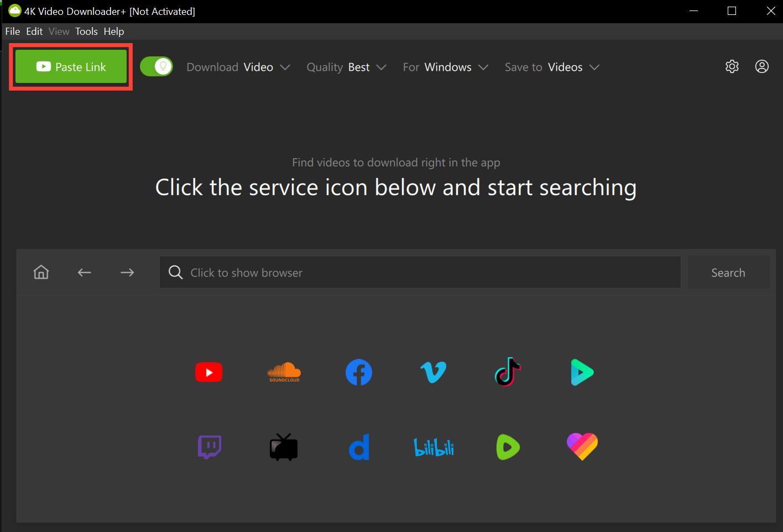The height and width of the screenshot is (532, 783).
Task: Toggle the Smart Mode switch
Action: point(156,67)
